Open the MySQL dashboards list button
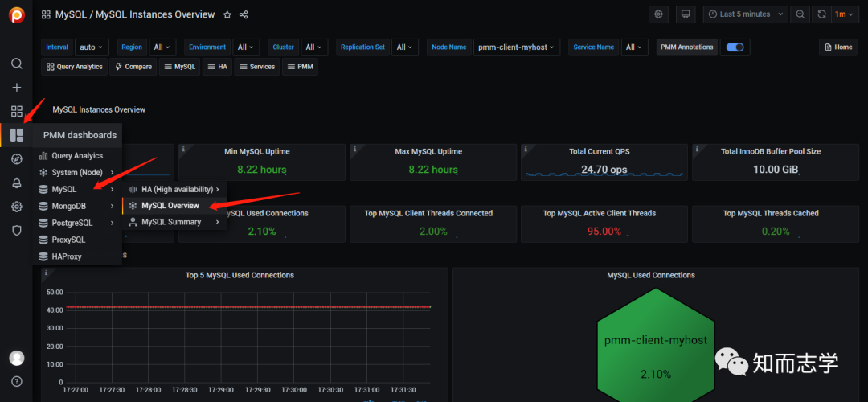The height and width of the screenshot is (402, 868). [180, 67]
